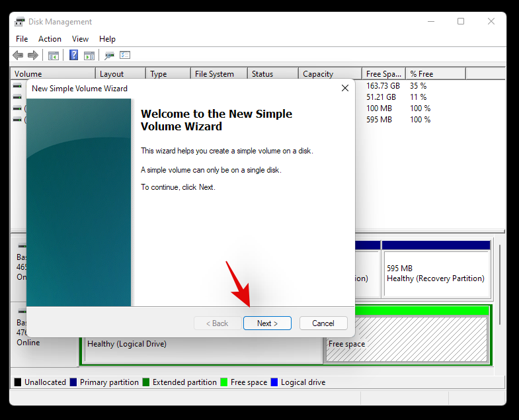Viewport: 519px width, 420px height.
Task: Open the View menu
Action: [x=80, y=39]
